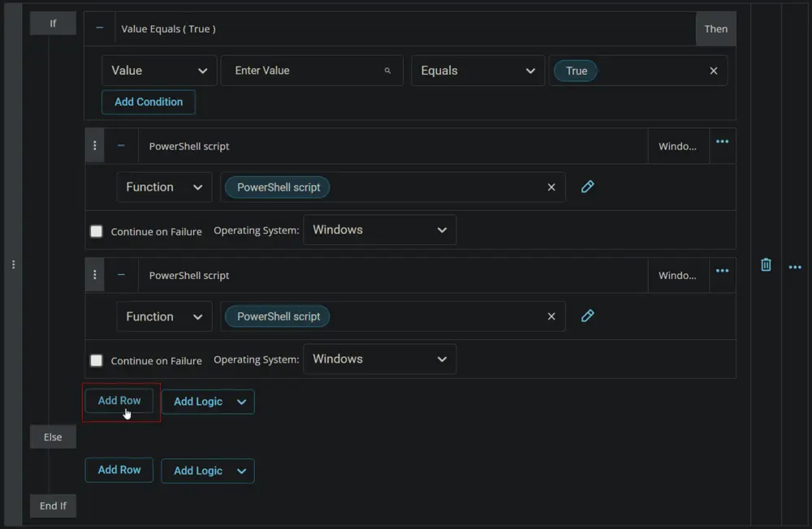Viewport: 812px width, 529px height.
Task: Toggle Continue on Failure for second script
Action: point(97,360)
